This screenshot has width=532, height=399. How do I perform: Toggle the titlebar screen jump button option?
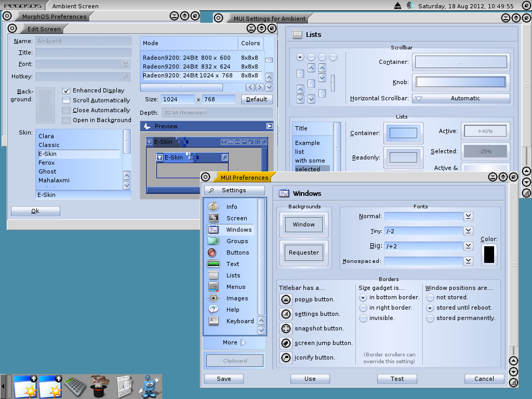[286, 343]
